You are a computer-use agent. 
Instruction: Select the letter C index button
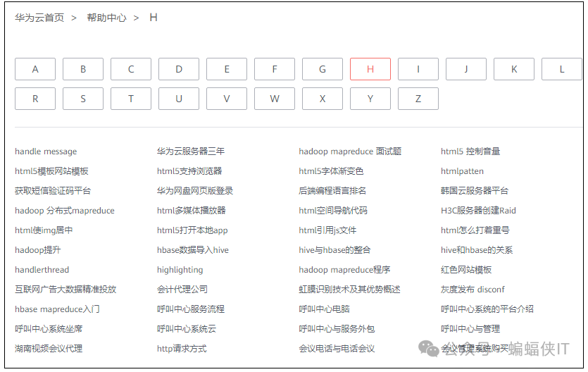131,69
